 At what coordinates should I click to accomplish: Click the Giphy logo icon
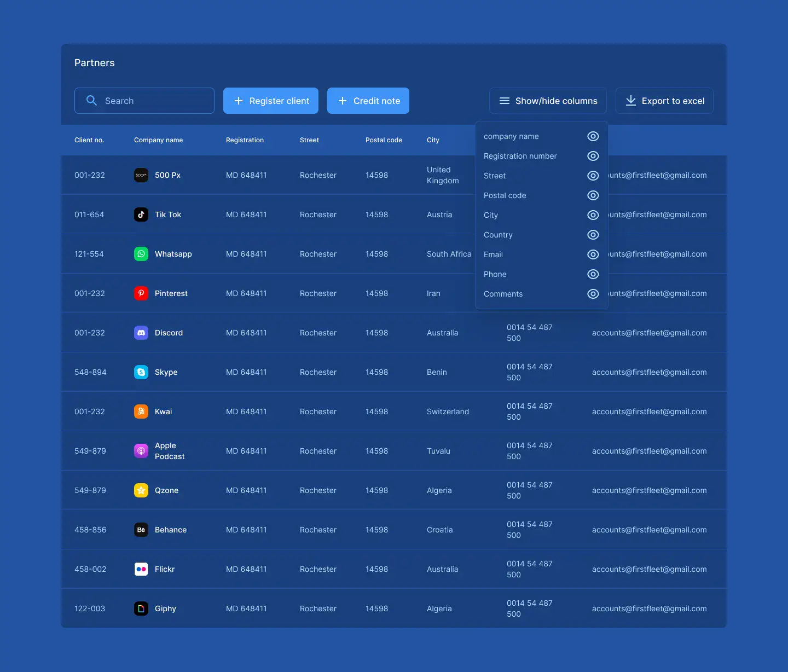coord(141,609)
